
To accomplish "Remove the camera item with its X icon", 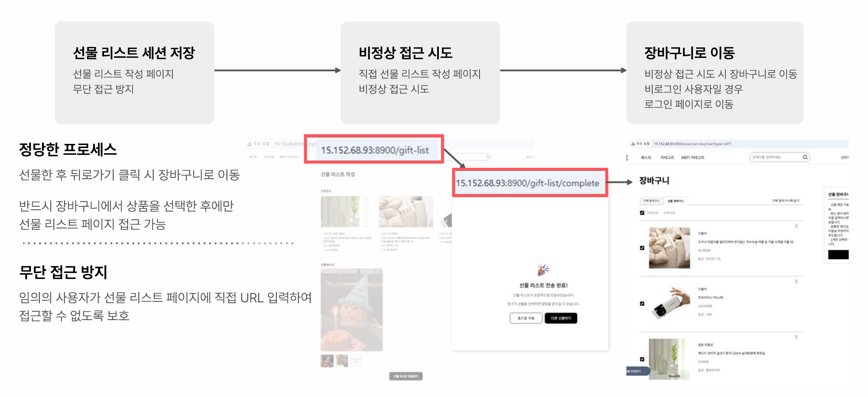I will [x=796, y=281].
